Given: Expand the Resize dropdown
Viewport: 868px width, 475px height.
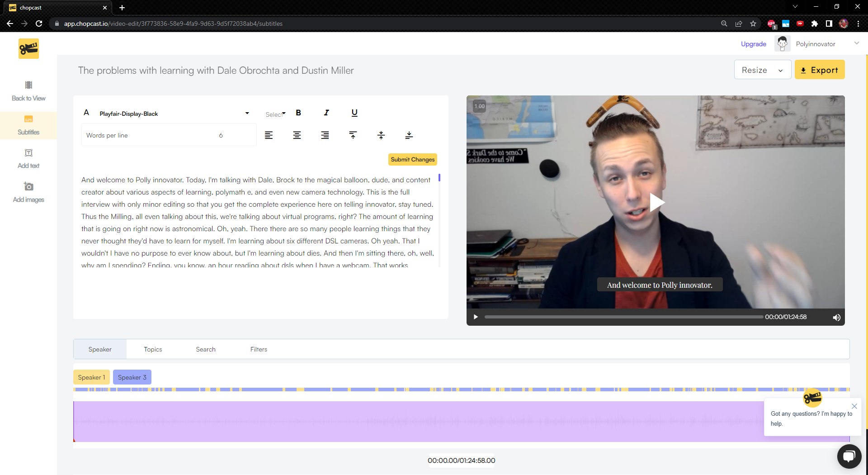Looking at the screenshot, I should pyautogui.click(x=762, y=70).
